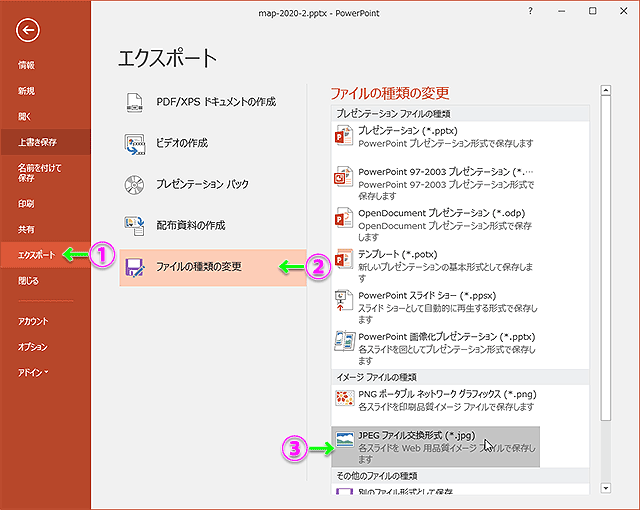The height and width of the screenshot is (510, 640).
Task: Click the Template (*.potx) icon
Action: tap(344, 259)
